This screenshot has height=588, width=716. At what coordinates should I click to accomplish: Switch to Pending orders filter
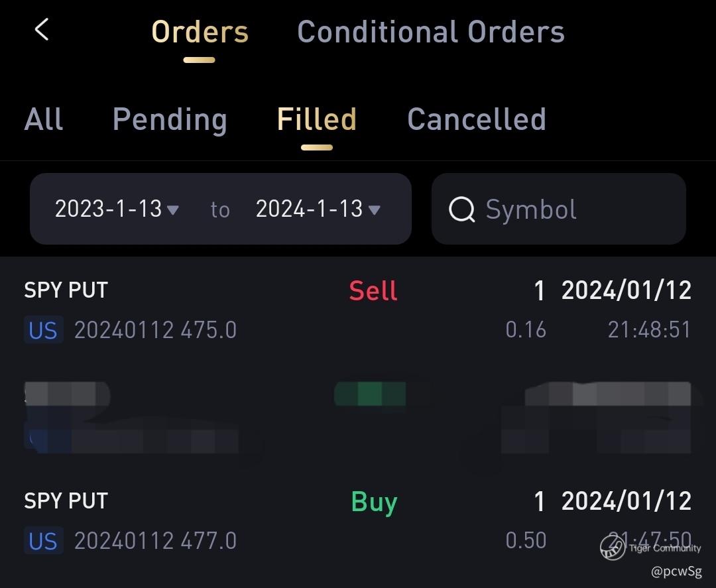tap(170, 119)
